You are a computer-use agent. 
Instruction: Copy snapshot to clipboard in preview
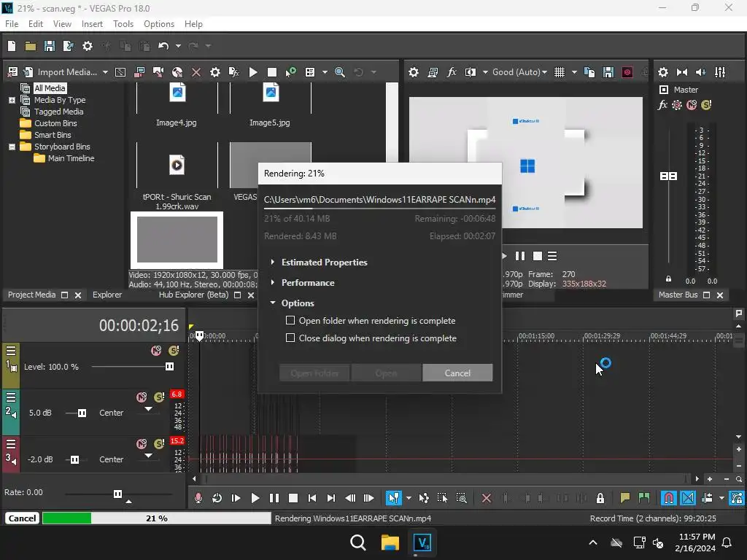pyautogui.click(x=589, y=72)
